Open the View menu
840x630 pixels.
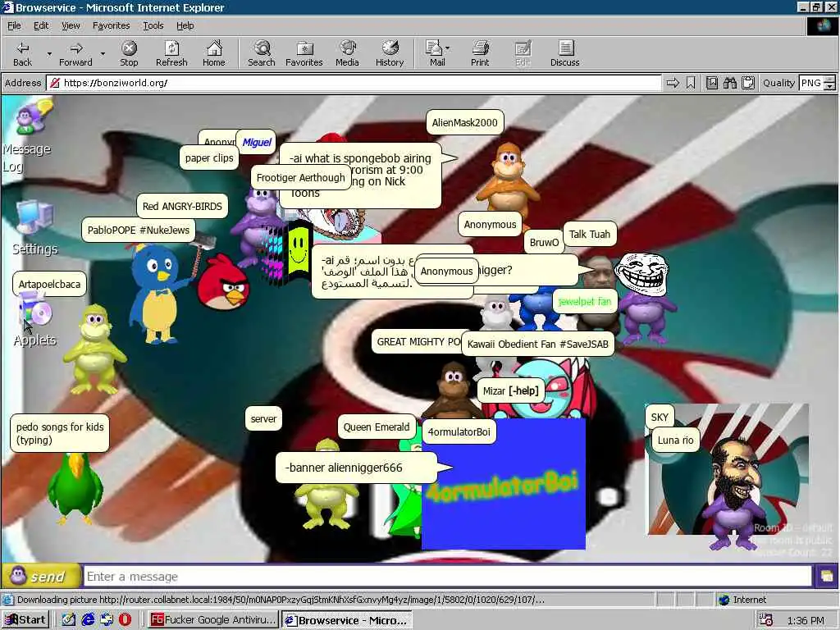click(x=71, y=25)
